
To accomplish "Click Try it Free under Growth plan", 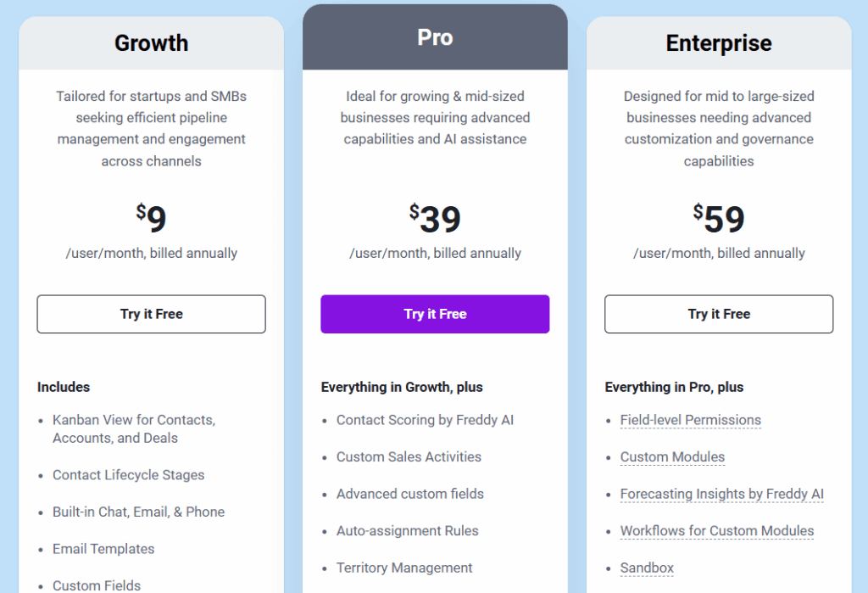I will tap(151, 314).
